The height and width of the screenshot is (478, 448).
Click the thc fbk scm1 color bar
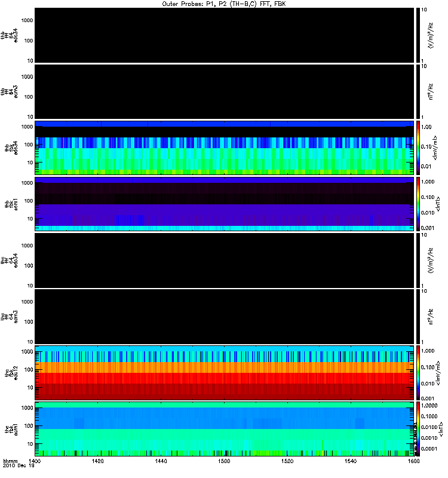[x=418, y=429]
